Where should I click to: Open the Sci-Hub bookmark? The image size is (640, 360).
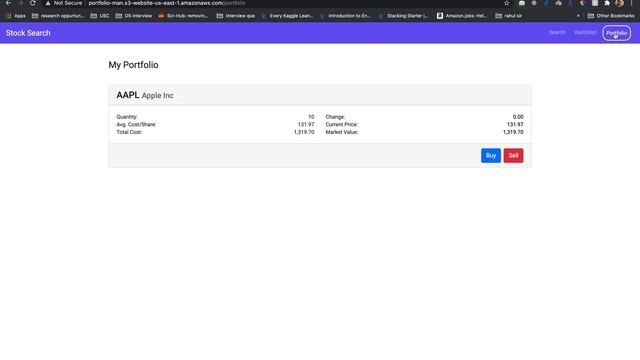coord(183,16)
